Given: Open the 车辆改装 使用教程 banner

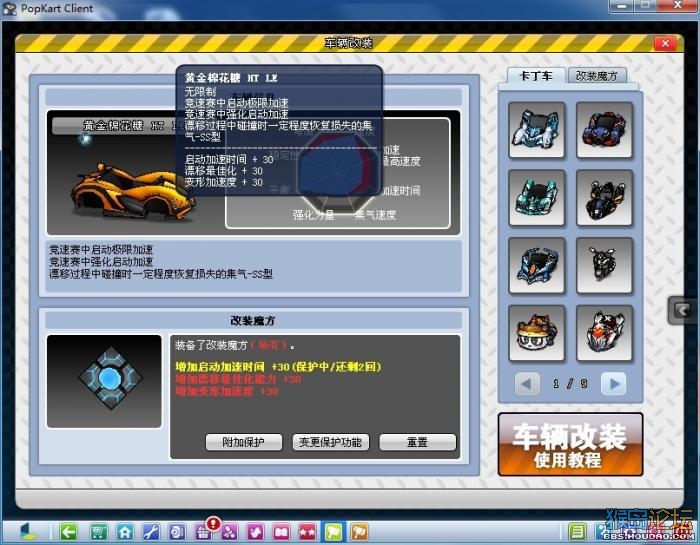Looking at the screenshot, I should click(570, 444).
